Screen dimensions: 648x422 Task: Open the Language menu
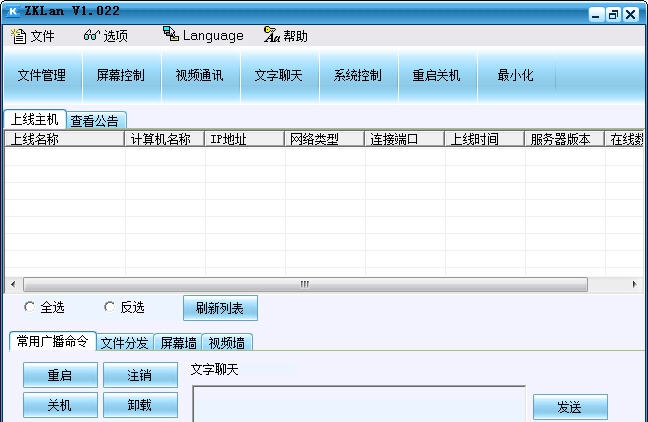coord(203,36)
